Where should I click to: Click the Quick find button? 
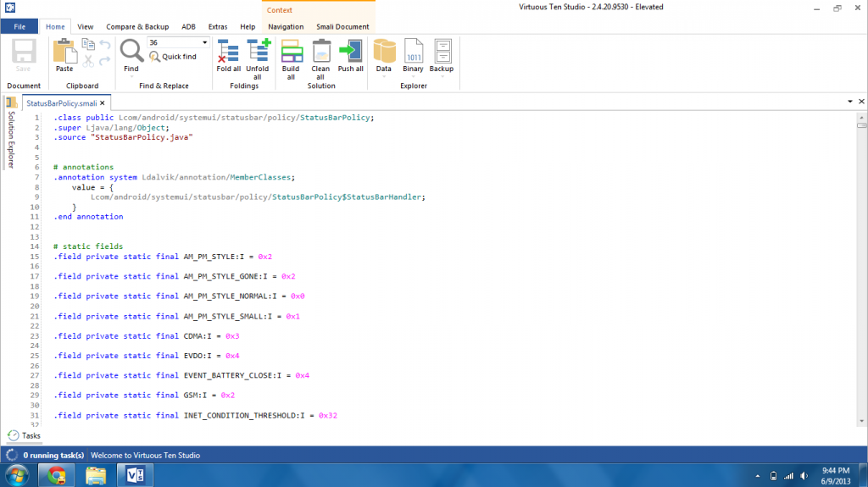(x=173, y=57)
